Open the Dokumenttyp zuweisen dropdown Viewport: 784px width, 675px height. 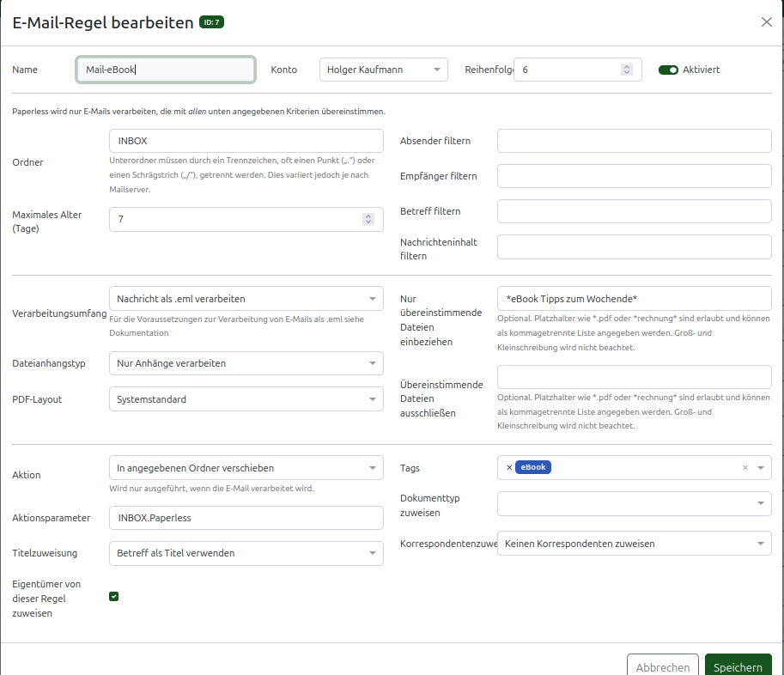pos(634,503)
